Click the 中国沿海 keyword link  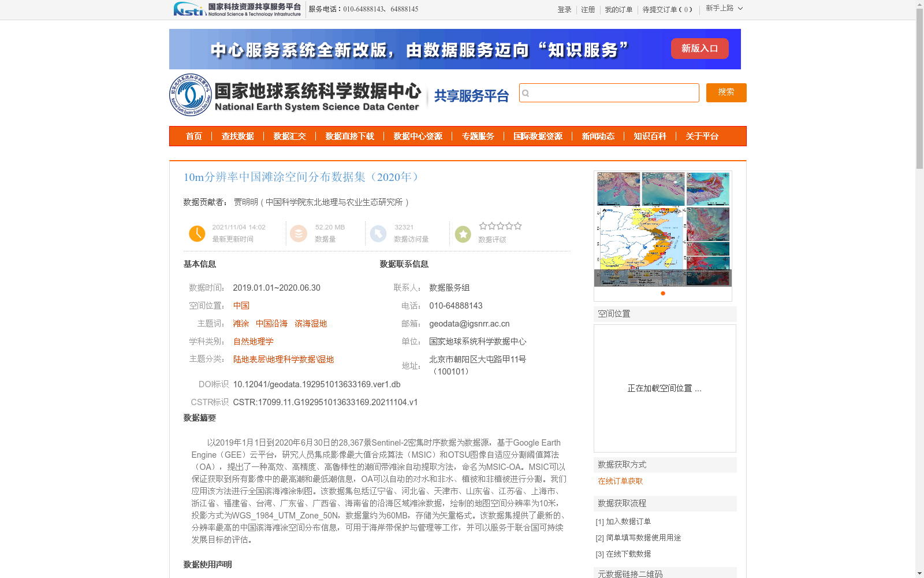[x=271, y=324]
